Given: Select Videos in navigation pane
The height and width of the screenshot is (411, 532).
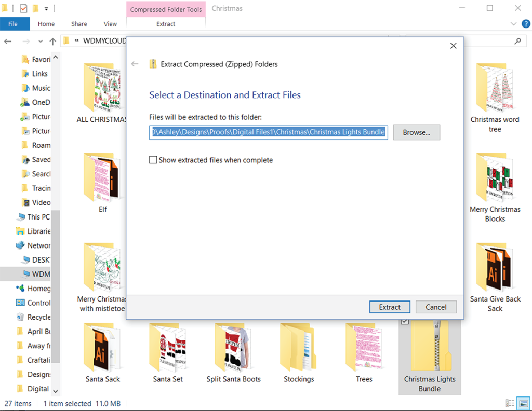Looking at the screenshot, I should tap(36, 202).
